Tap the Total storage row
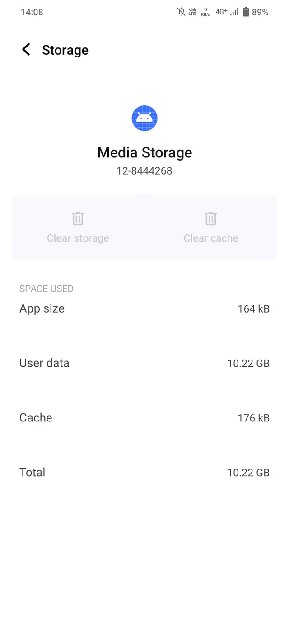 pyautogui.click(x=144, y=472)
